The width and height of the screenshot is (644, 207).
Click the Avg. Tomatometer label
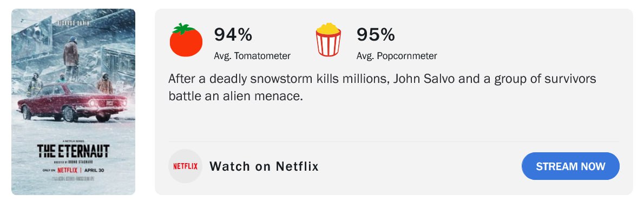252,56
